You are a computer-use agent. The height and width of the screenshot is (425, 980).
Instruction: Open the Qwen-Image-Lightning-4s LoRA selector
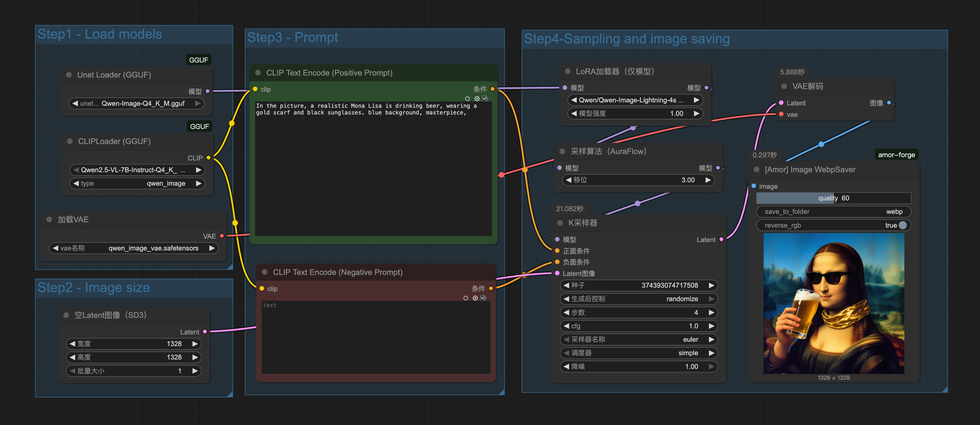tap(635, 100)
